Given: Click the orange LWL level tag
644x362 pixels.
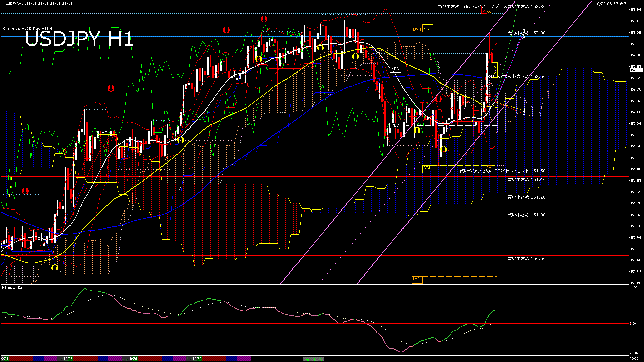Looking at the screenshot, I should point(417,279).
